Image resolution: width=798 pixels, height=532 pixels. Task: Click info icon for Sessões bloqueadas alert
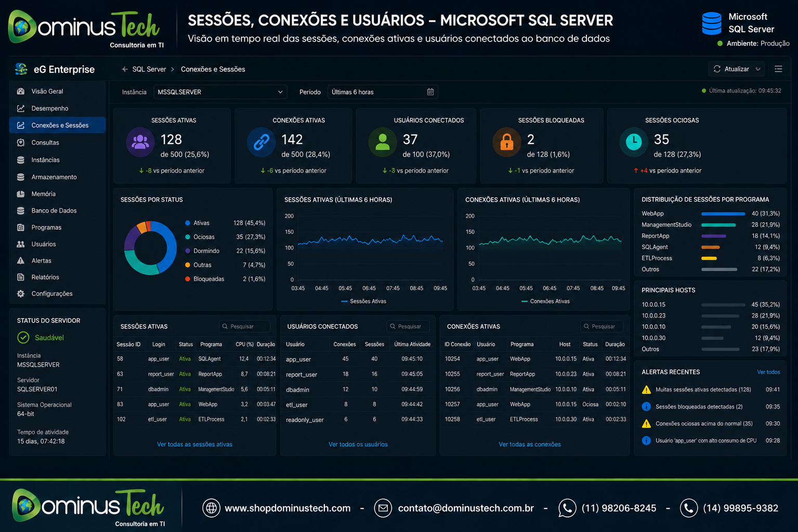click(x=646, y=407)
